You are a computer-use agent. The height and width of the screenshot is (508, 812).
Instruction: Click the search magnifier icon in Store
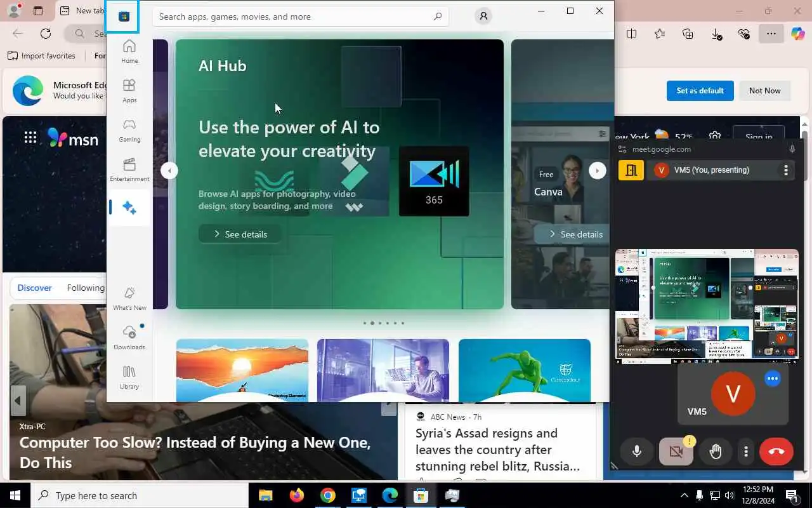pos(438,17)
